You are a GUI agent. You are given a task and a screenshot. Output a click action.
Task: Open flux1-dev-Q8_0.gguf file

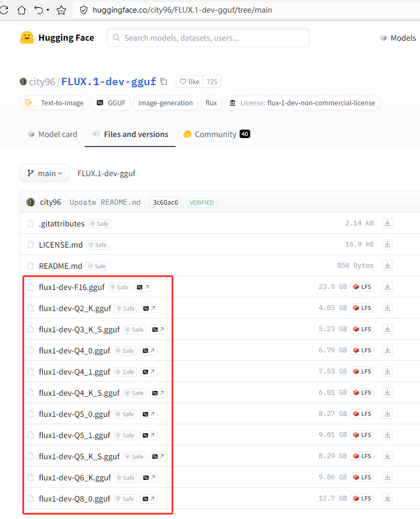tap(74, 499)
